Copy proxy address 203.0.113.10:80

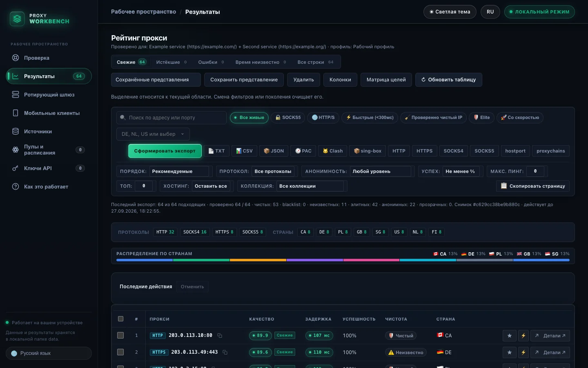tap(220, 336)
